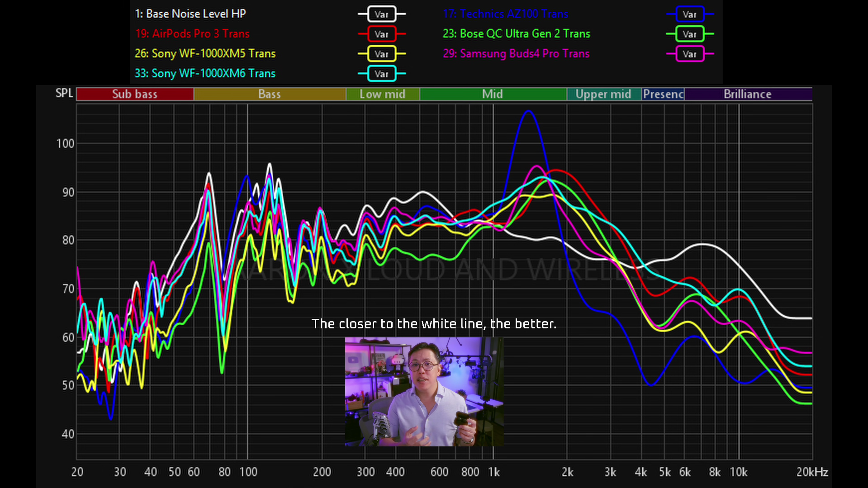Click the Presence frequency band label

[663, 94]
